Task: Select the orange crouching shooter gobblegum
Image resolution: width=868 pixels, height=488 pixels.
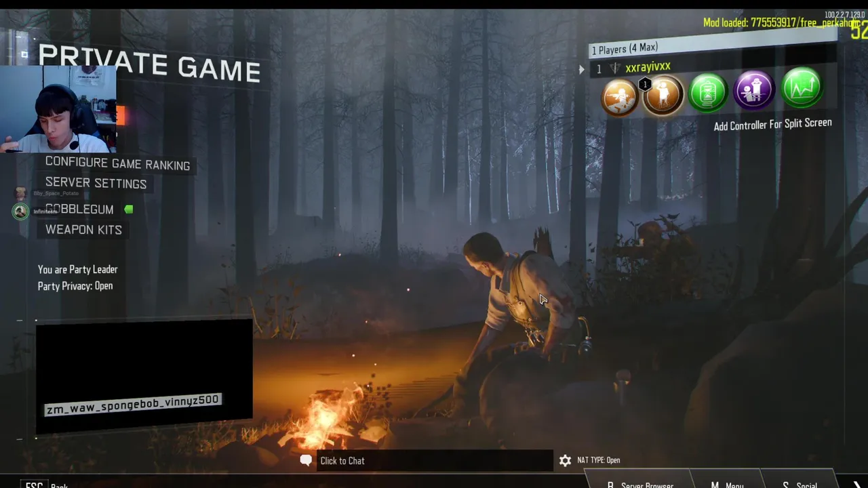Action: (x=620, y=96)
